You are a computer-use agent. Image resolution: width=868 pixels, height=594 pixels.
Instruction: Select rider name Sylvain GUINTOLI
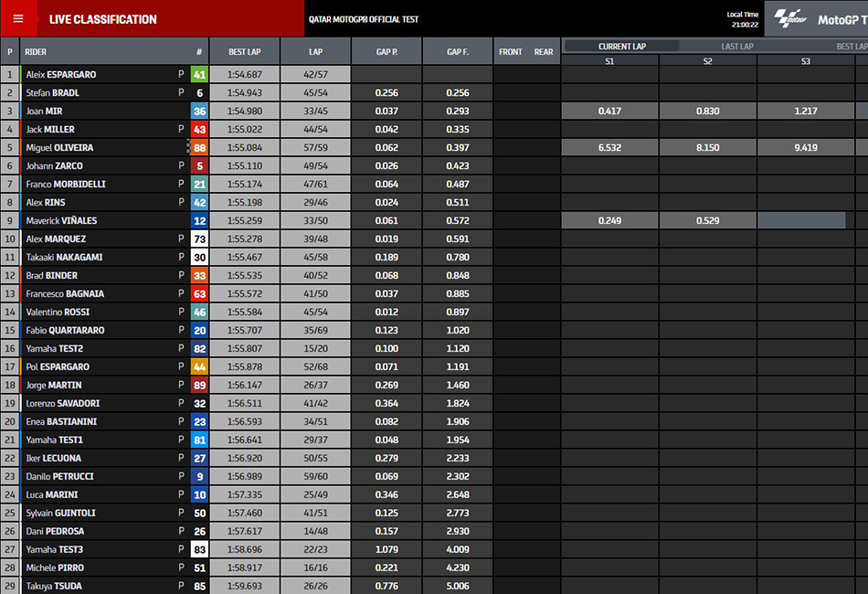(60, 513)
